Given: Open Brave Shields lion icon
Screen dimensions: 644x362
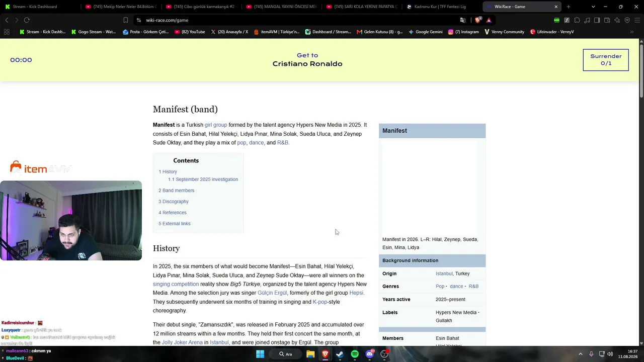Looking at the screenshot, I should (478, 20).
